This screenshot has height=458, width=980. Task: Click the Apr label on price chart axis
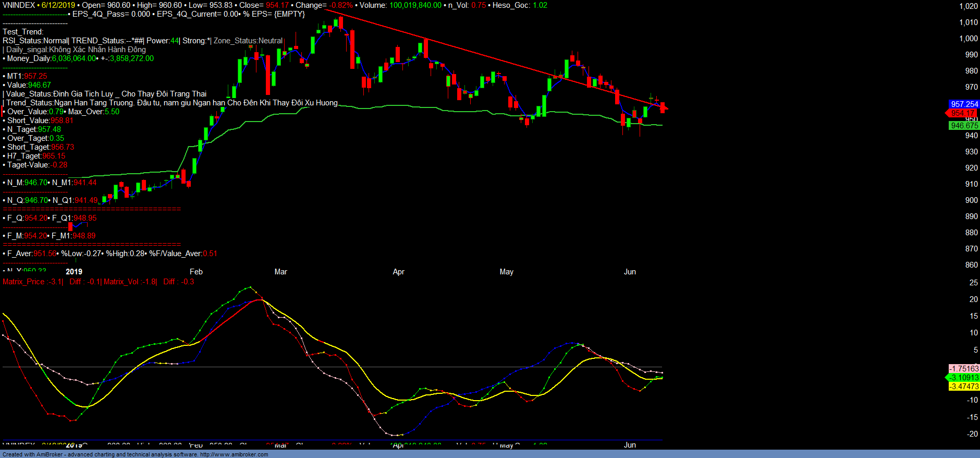click(398, 272)
